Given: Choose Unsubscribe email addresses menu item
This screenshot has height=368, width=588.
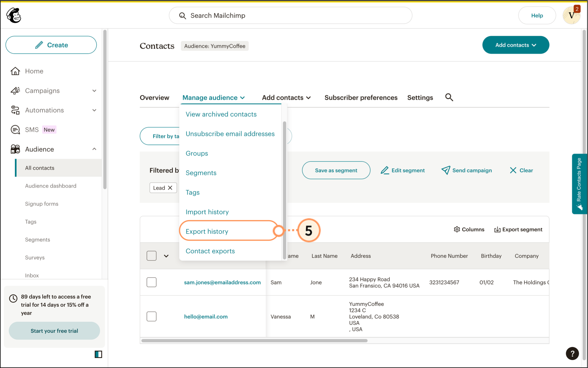Looking at the screenshot, I should (230, 134).
